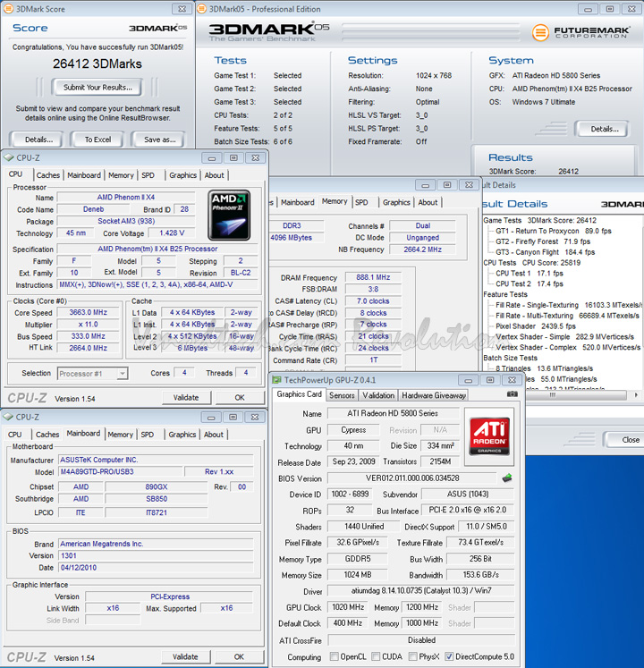Click the Save as button
This screenshot has height=668, width=644.
point(159,140)
